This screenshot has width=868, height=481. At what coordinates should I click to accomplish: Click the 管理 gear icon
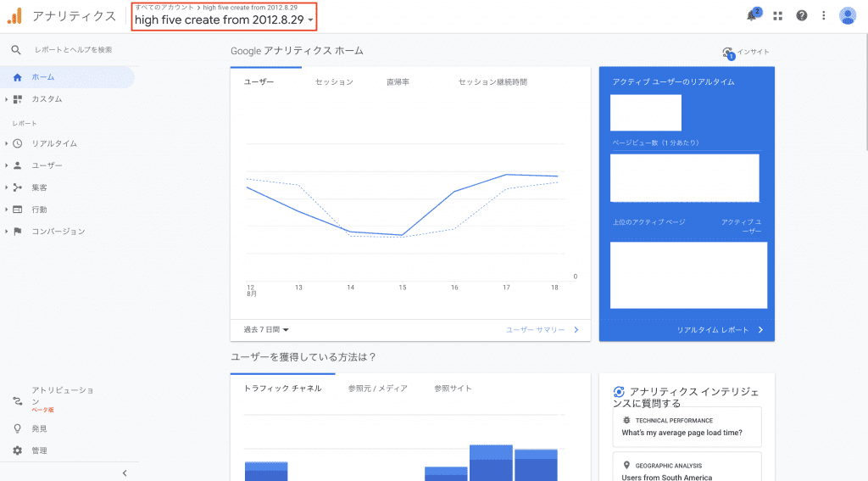[18, 450]
